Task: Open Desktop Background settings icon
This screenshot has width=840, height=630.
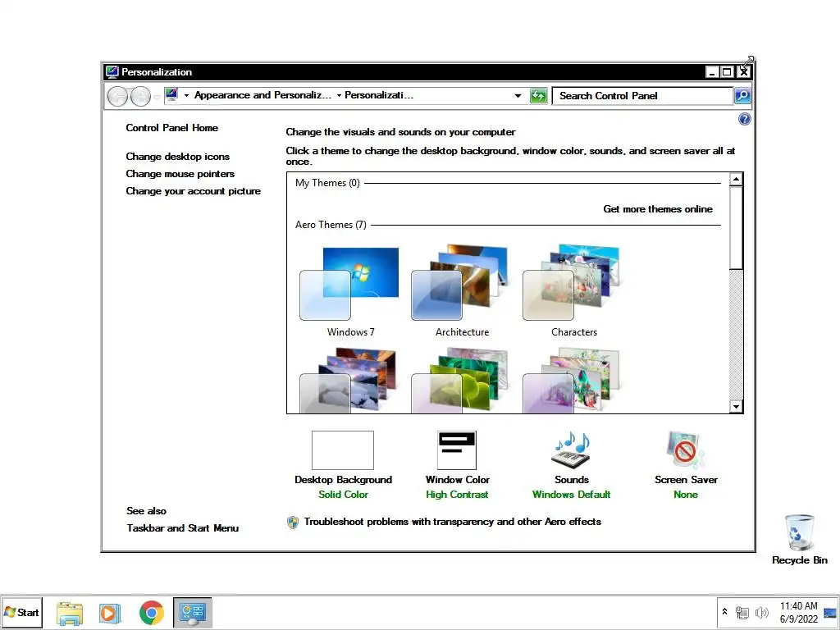Action: [343, 450]
